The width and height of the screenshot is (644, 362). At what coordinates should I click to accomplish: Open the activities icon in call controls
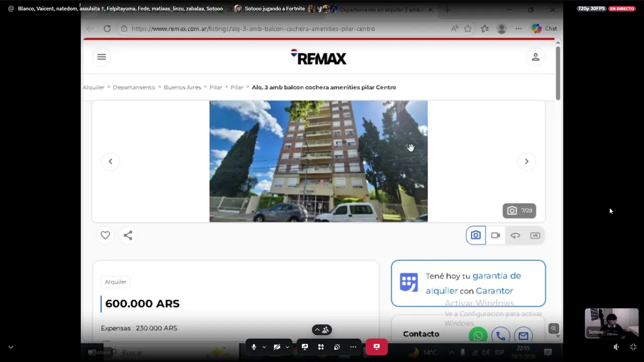(321, 347)
